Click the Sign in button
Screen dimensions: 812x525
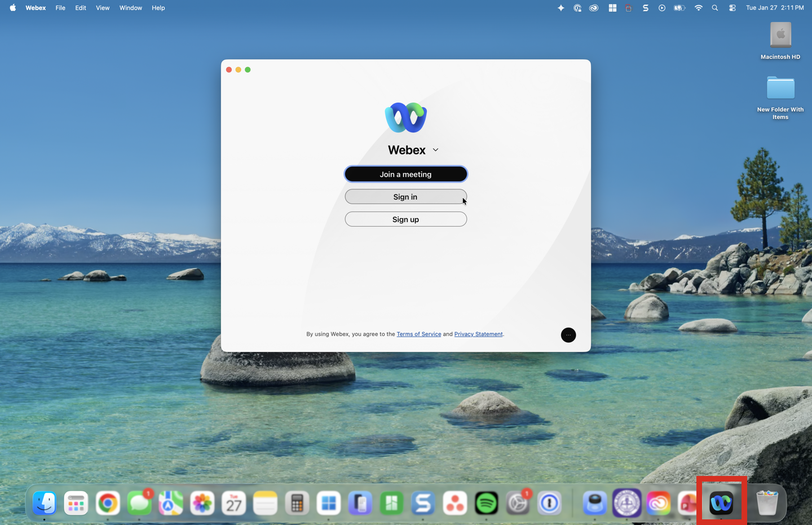click(405, 197)
